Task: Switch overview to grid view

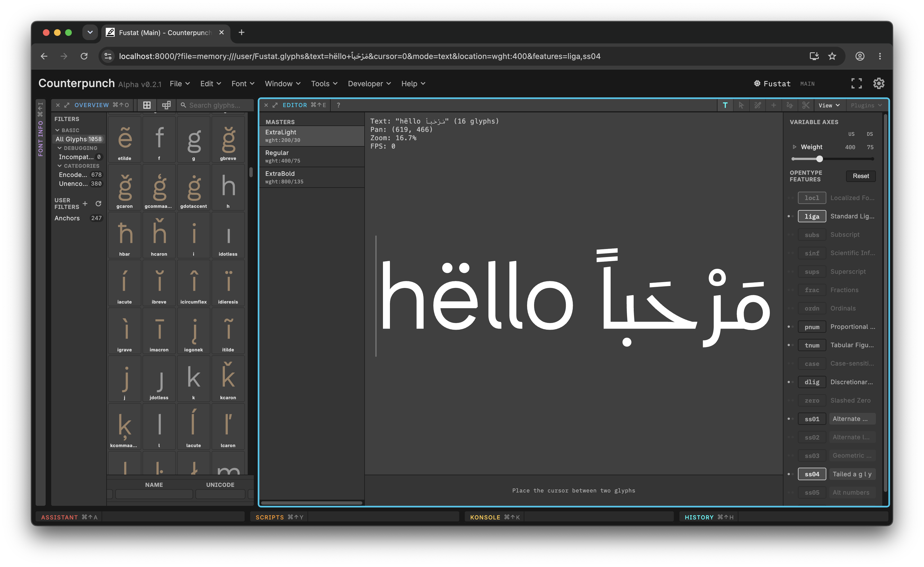Action: point(147,105)
